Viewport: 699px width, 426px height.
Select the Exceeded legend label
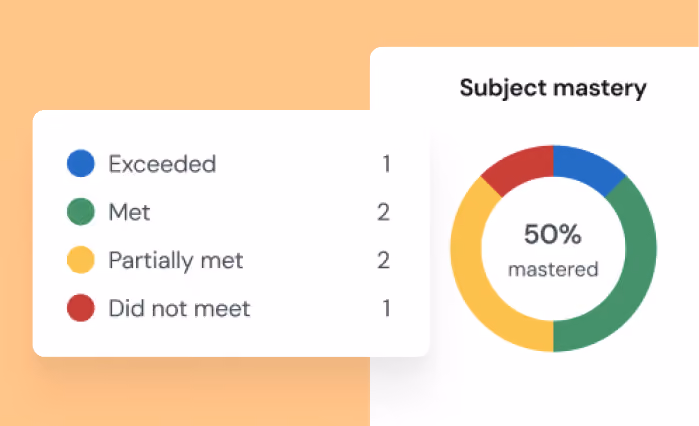162,164
